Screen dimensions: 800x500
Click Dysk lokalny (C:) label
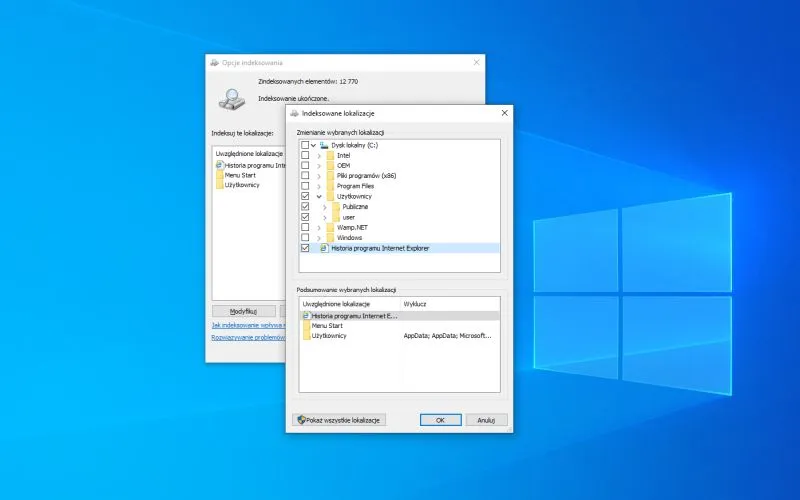pos(355,145)
